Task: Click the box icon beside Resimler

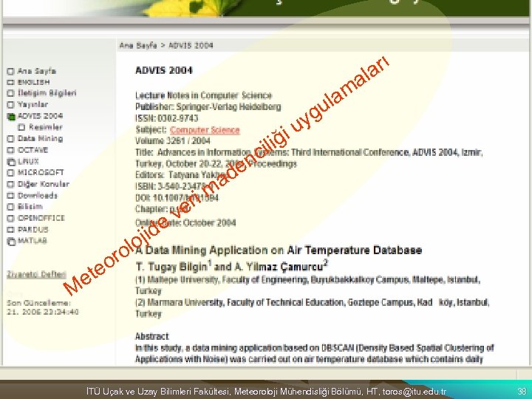Action: 21,127
